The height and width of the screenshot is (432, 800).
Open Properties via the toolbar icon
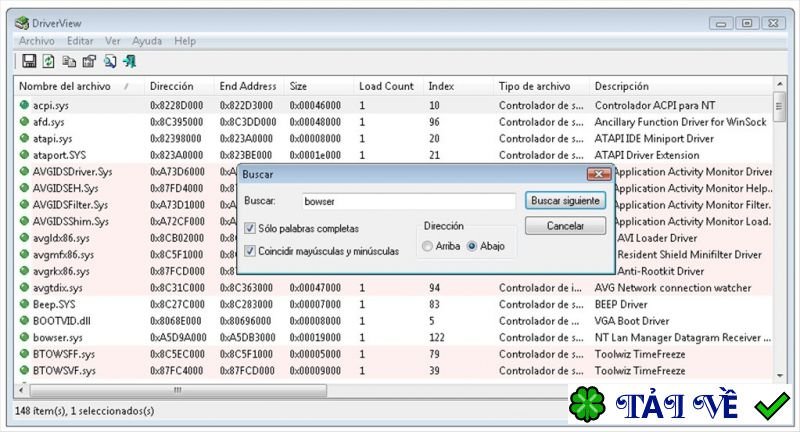pyautogui.click(x=89, y=62)
